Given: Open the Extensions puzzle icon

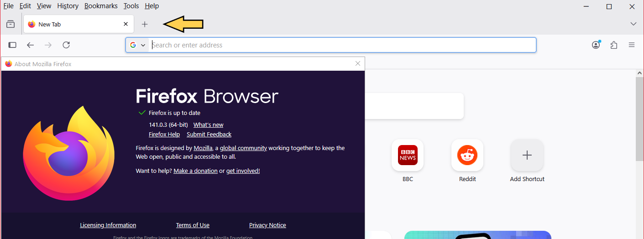Looking at the screenshot, I should tap(614, 45).
